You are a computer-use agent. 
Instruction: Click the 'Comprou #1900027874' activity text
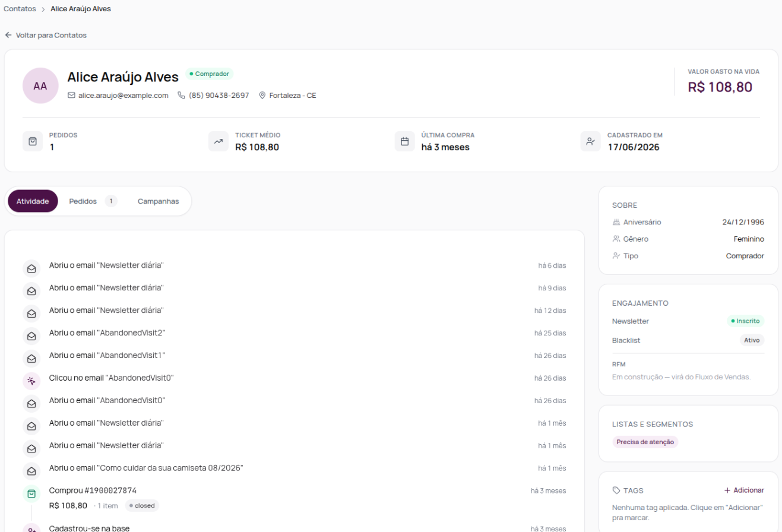93,490
